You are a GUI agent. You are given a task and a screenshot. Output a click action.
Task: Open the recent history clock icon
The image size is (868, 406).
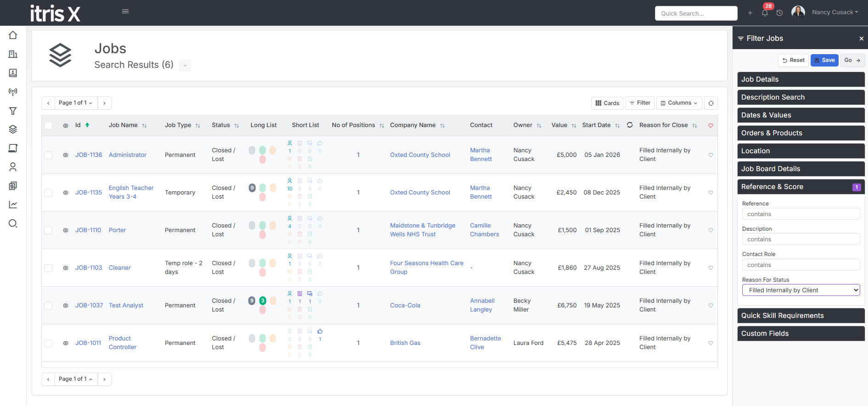pos(779,13)
